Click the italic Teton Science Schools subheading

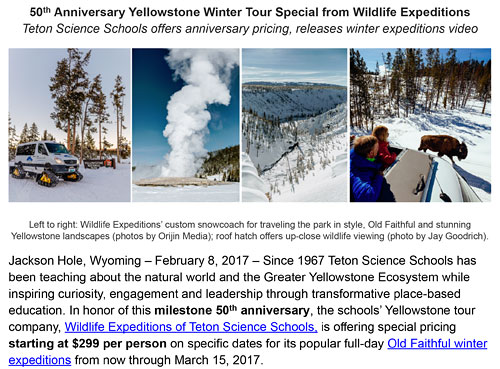pyautogui.click(x=250, y=29)
